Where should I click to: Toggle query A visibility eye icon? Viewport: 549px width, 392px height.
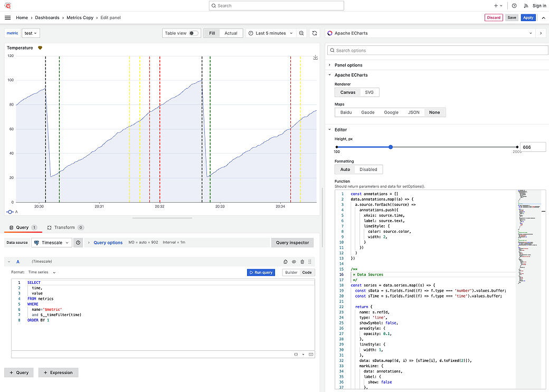tap(294, 262)
